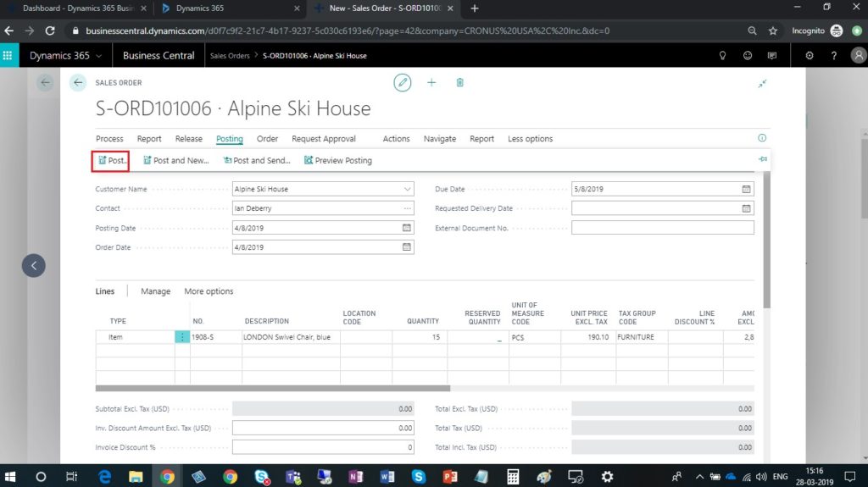The image size is (868, 487).
Task: Expand the Dynamics 365 app menu chevron
Action: tap(99, 56)
